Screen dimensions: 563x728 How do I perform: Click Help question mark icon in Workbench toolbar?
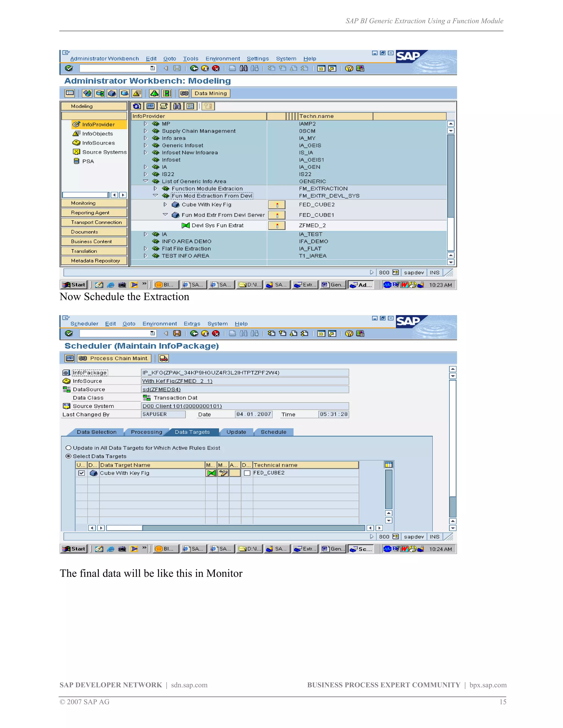tap(349, 68)
